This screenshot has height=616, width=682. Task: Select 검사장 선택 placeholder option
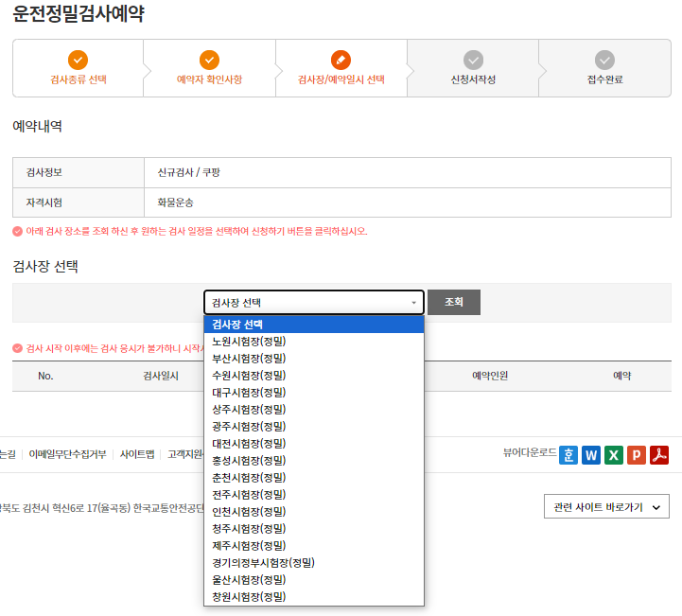[x=314, y=325]
